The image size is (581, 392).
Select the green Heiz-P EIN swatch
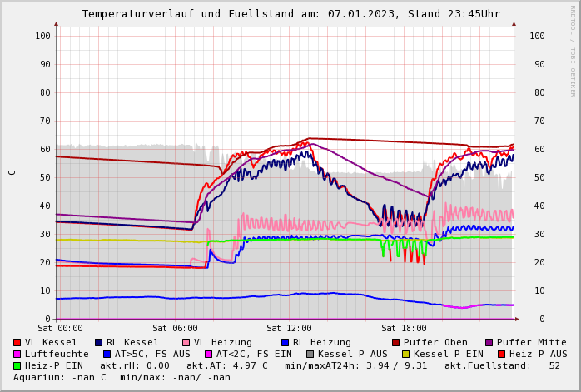pos(17,365)
